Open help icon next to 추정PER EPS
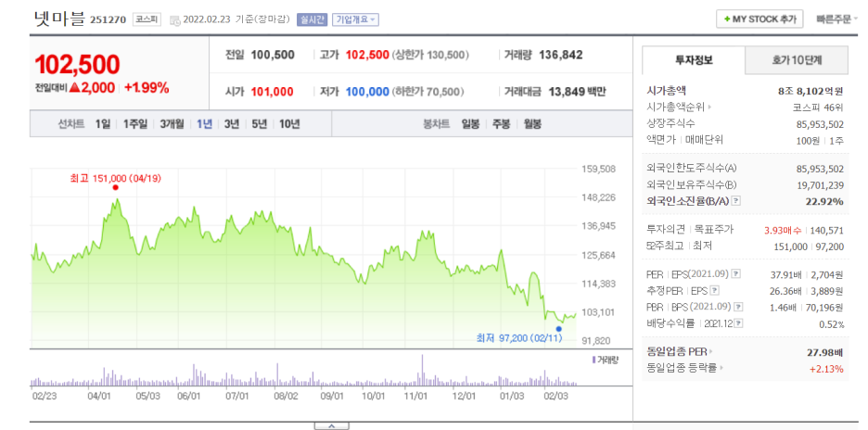 [x=715, y=290]
